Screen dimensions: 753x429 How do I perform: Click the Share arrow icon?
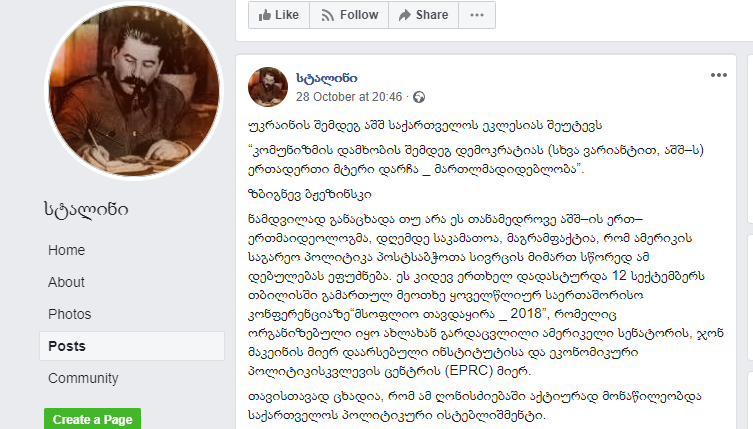click(405, 15)
